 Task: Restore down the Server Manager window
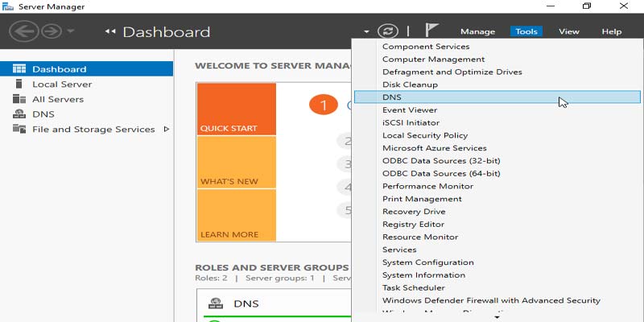pyautogui.click(x=587, y=6)
